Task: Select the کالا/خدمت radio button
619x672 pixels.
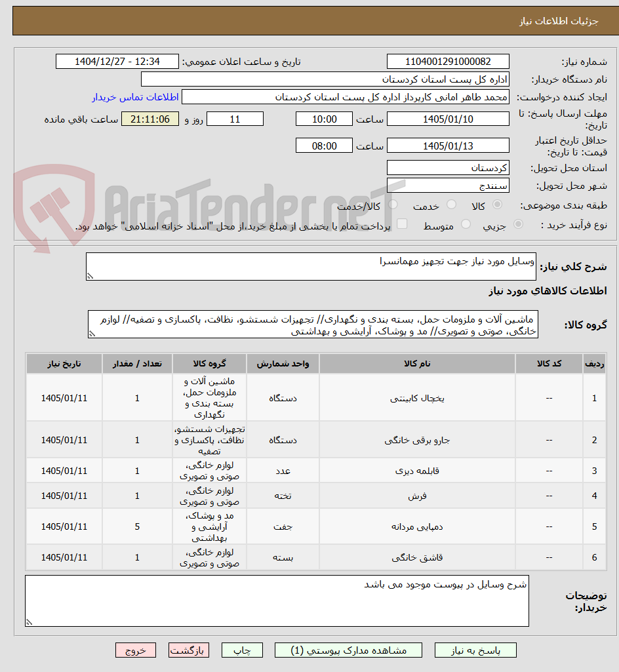Action: pos(393,205)
